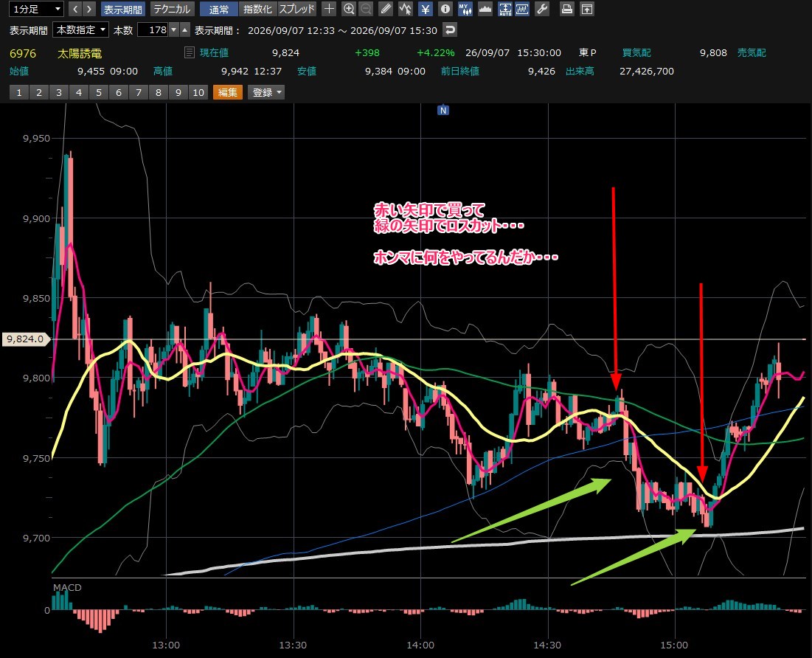Click the orange 編集 button
This screenshot has height=658, width=812.
[228, 92]
